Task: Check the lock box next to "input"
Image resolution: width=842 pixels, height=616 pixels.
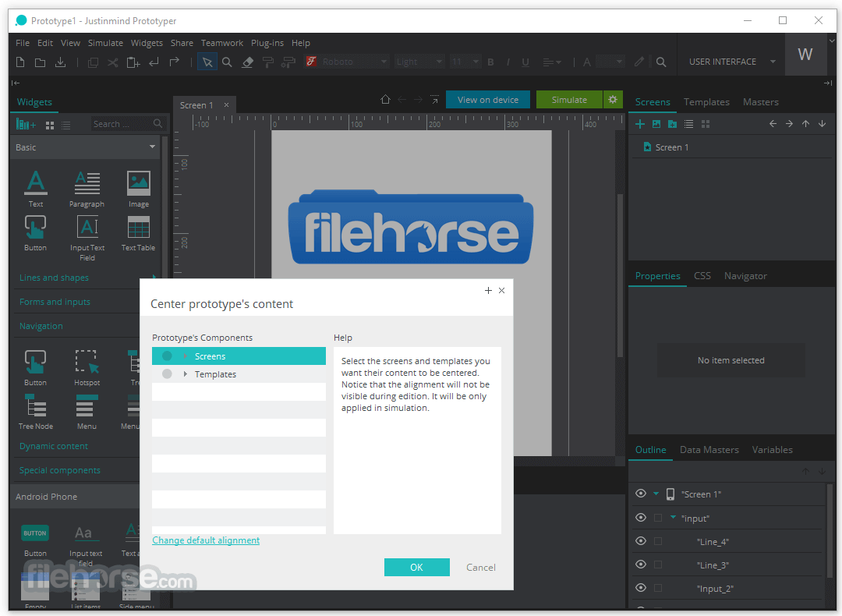Action: [x=658, y=519]
